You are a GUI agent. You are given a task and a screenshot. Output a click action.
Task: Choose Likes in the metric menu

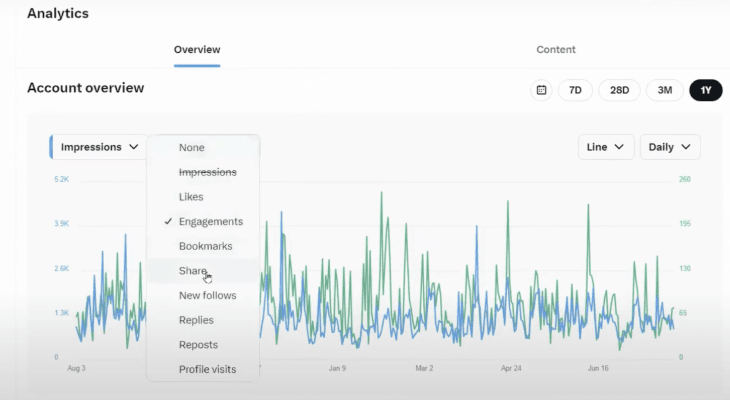(x=192, y=197)
